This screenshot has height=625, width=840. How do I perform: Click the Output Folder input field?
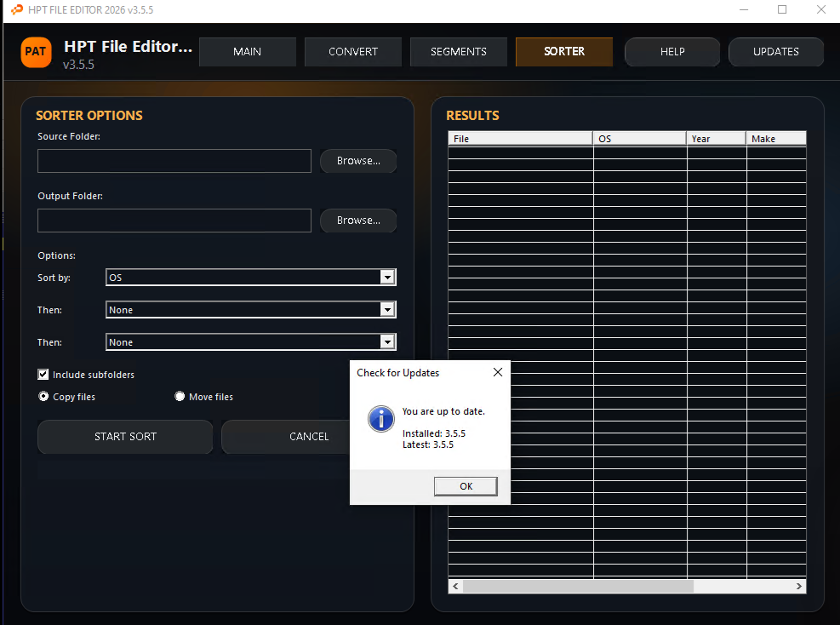coord(174,221)
